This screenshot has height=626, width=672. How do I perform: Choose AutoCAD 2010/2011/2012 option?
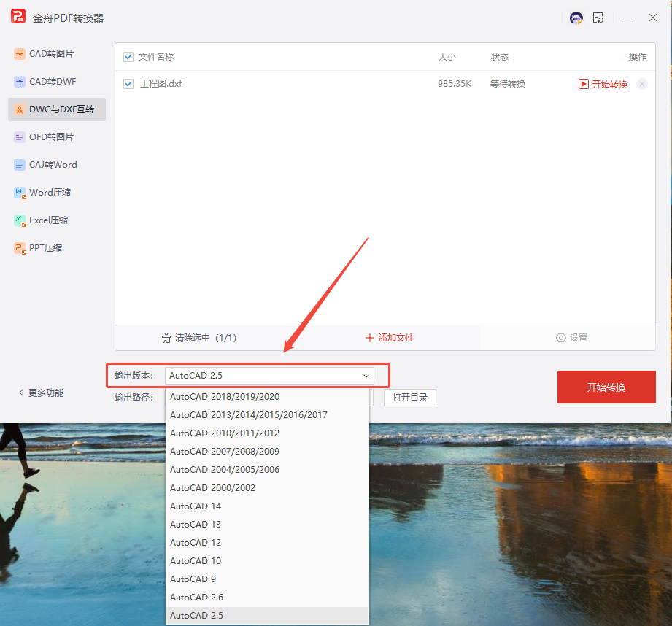pyautogui.click(x=267, y=433)
